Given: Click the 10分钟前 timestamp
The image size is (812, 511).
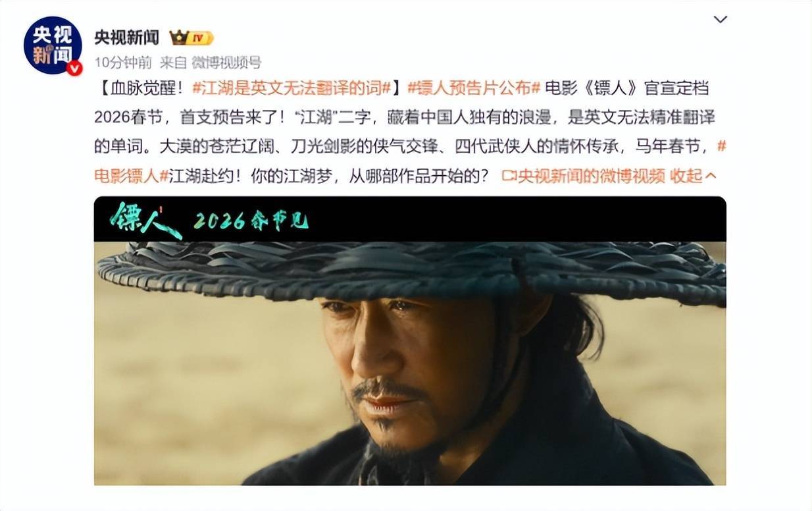Looking at the screenshot, I should 123,63.
